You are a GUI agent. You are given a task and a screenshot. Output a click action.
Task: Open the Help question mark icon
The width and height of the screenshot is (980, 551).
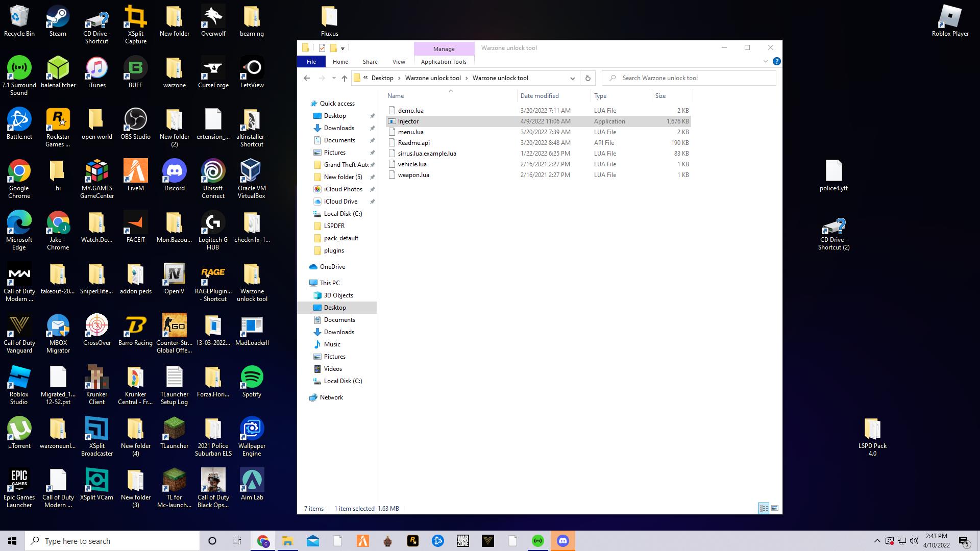776,61
